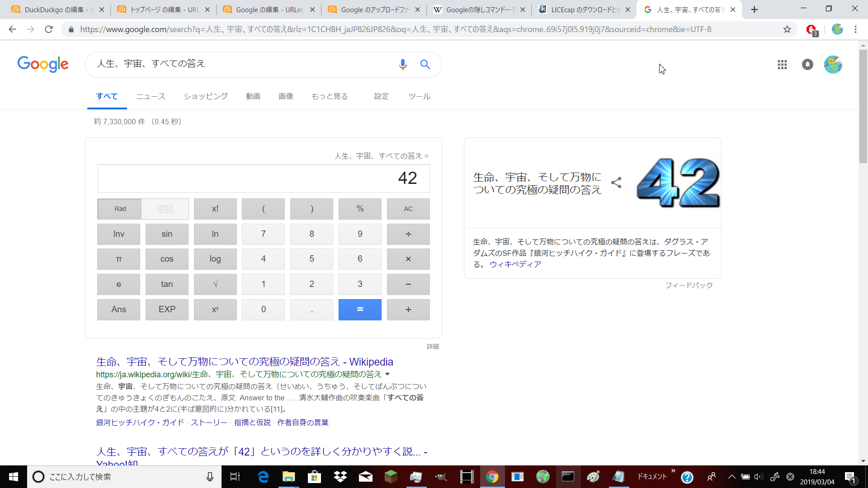Show hidden system tray icons

pyautogui.click(x=731, y=477)
